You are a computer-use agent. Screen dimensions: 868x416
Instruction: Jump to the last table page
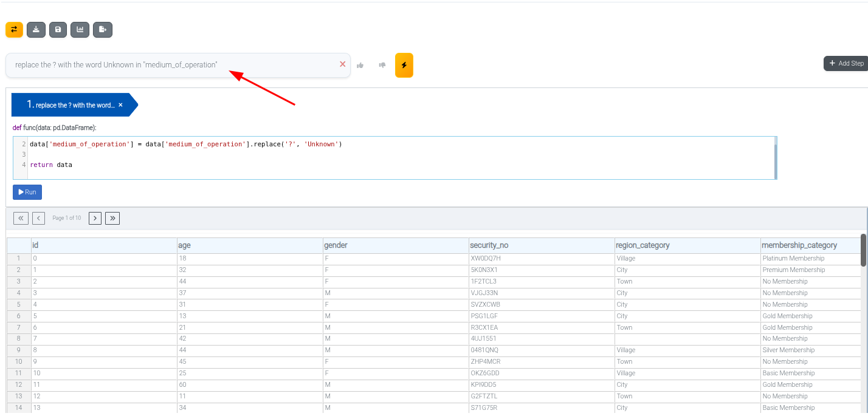click(112, 218)
